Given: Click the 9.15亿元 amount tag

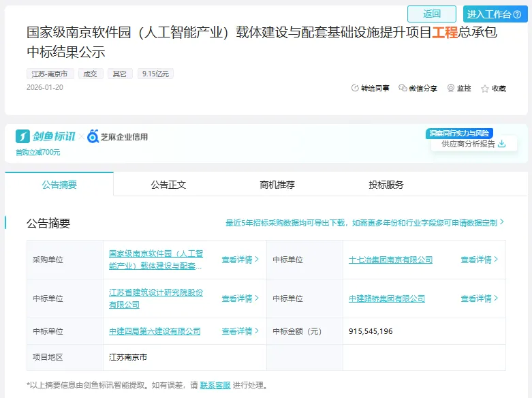Looking at the screenshot, I should pos(155,74).
